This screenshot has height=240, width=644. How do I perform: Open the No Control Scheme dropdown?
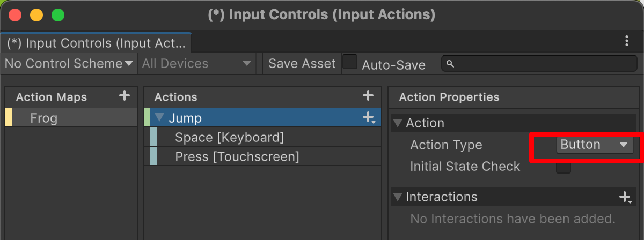pyautogui.click(x=69, y=64)
